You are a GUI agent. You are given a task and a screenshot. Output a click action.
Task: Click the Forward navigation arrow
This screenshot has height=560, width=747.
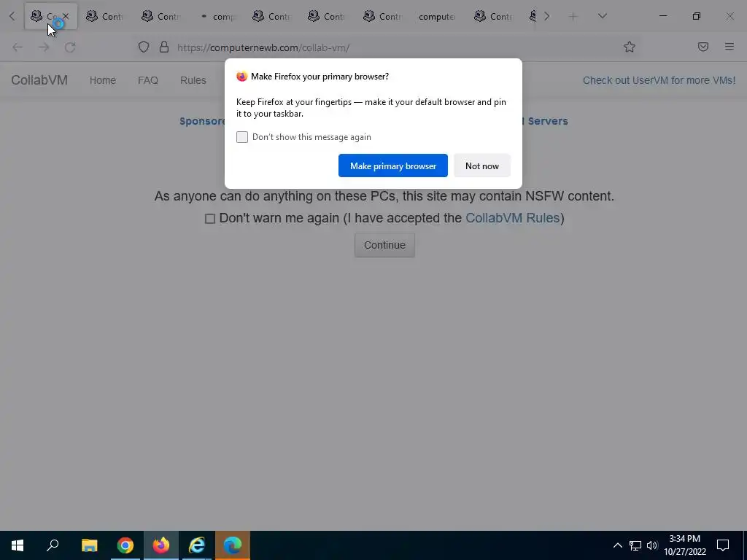click(44, 47)
